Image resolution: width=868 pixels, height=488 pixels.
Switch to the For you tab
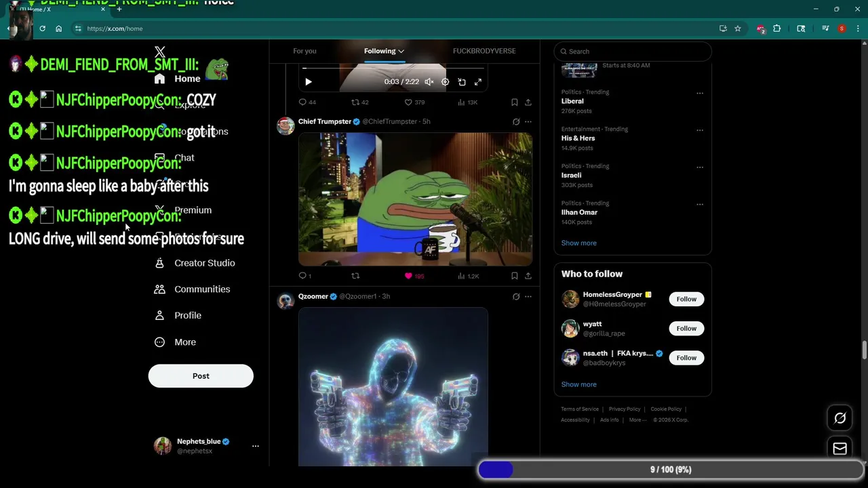tap(304, 51)
